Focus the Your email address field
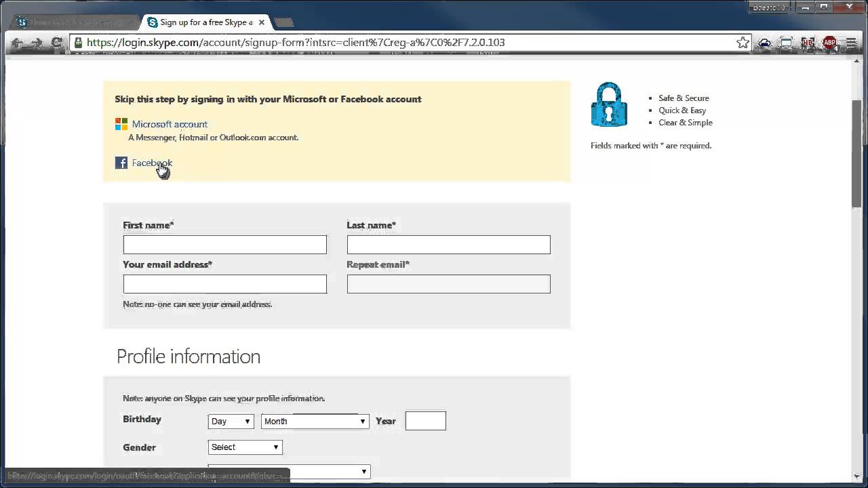The width and height of the screenshot is (868, 488). [x=225, y=284]
